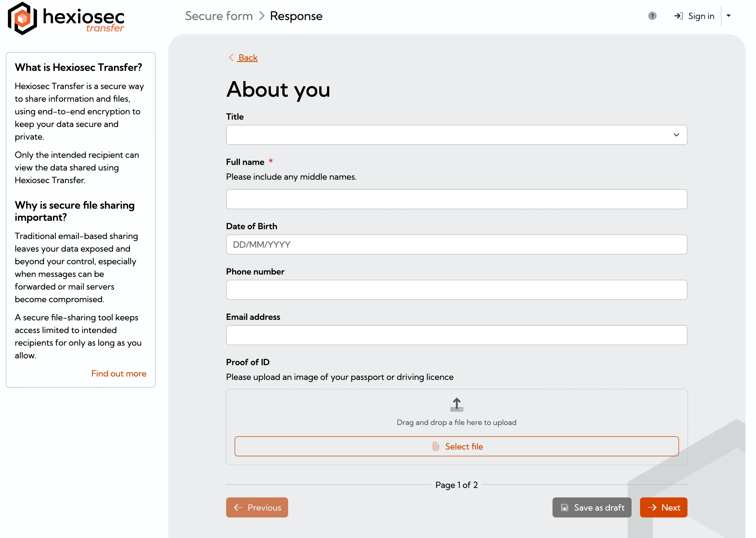Screen dimensions: 756x538
Task: Go to the Next page button
Action: coord(663,507)
